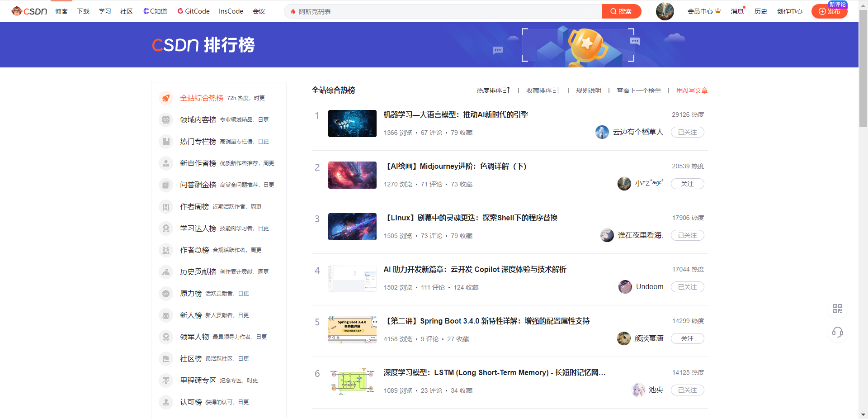Follow author 小z with 关注 button
Viewport: 868px width, 419px height.
point(687,184)
